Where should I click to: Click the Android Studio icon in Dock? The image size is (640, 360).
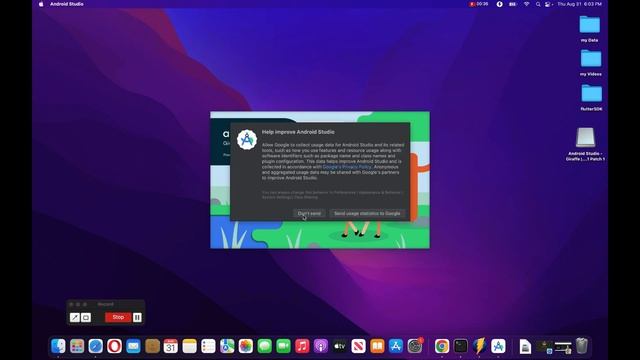click(x=498, y=346)
